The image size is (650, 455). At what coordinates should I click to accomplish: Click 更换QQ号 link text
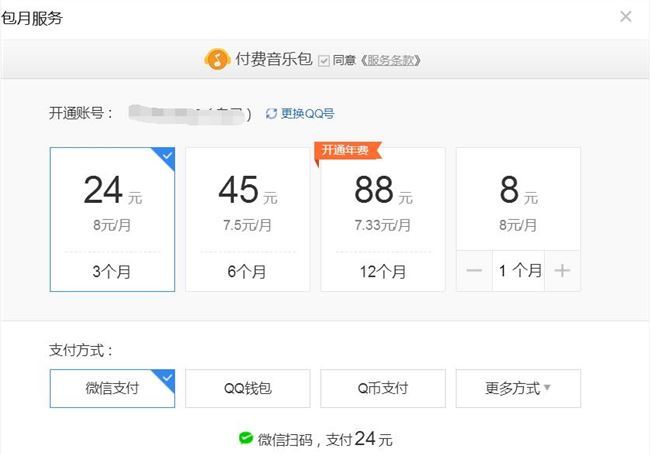point(308,113)
